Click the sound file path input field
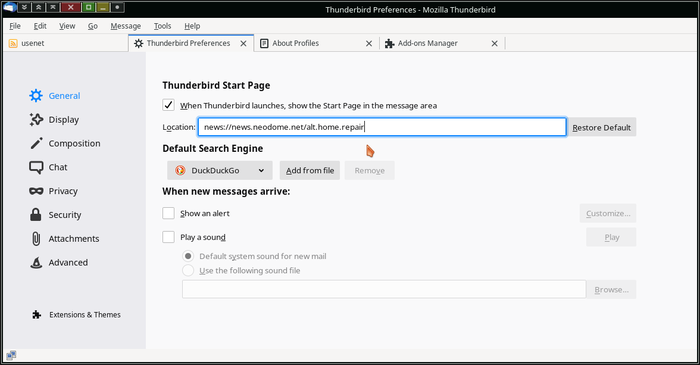The width and height of the screenshot is (700, 365). click(x=384, y=290)
